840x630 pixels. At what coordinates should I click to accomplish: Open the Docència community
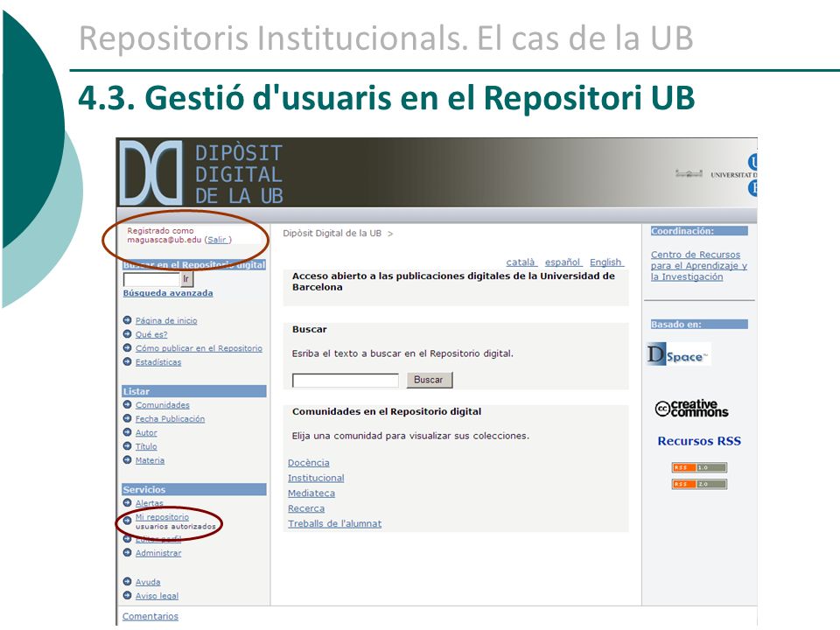pyautogui.click(x=309, y=463)
